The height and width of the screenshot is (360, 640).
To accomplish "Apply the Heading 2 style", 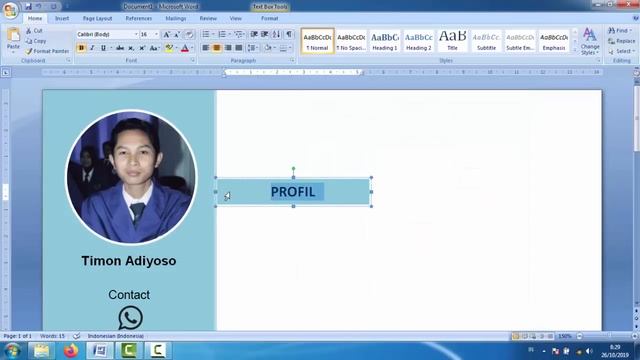I will pos(419,40).
